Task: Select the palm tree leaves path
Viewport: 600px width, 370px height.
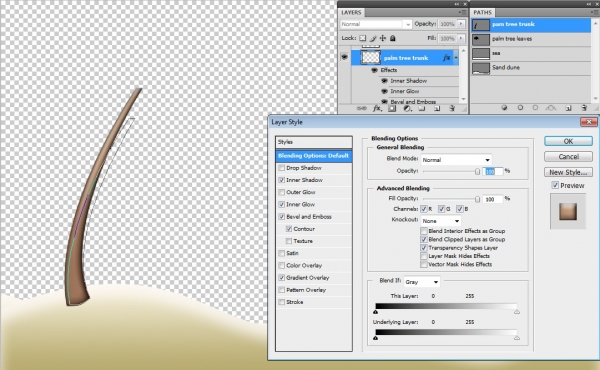Action: pyautogui.click(x=531, y=39)
